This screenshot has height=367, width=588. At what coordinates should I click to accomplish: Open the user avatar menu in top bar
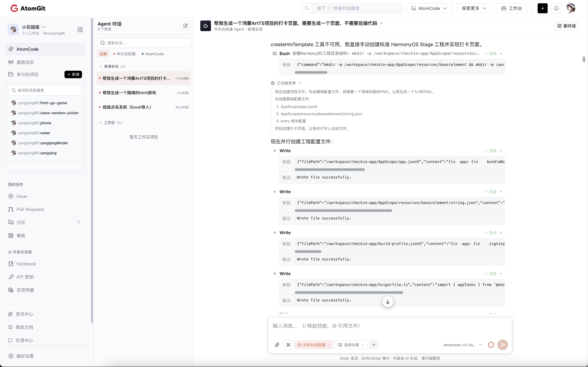click(x=570, y=8)
